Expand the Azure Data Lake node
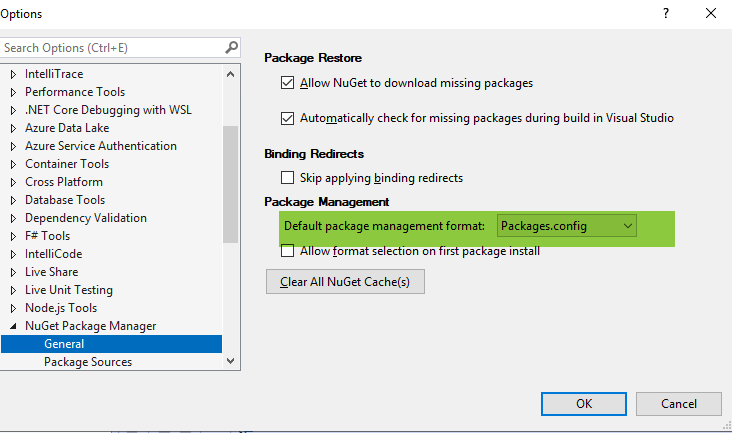The width and height of the screenshot is (732, 433). (14, 128)
